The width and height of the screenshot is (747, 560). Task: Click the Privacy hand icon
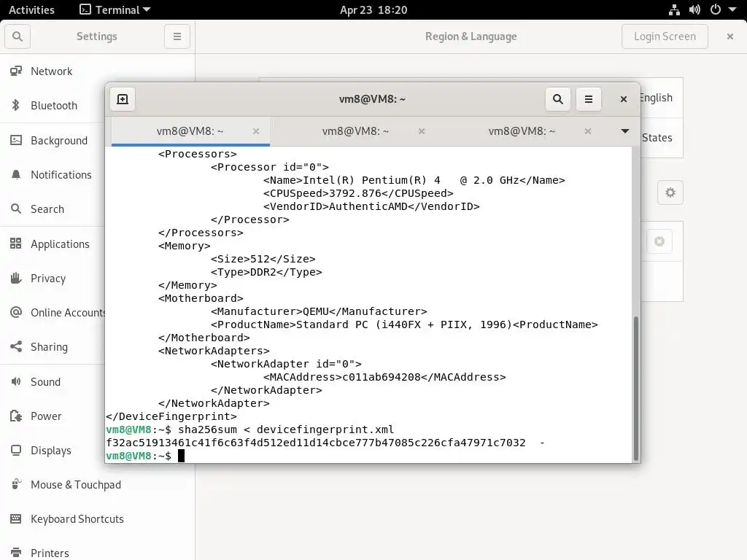coord(16,278)
